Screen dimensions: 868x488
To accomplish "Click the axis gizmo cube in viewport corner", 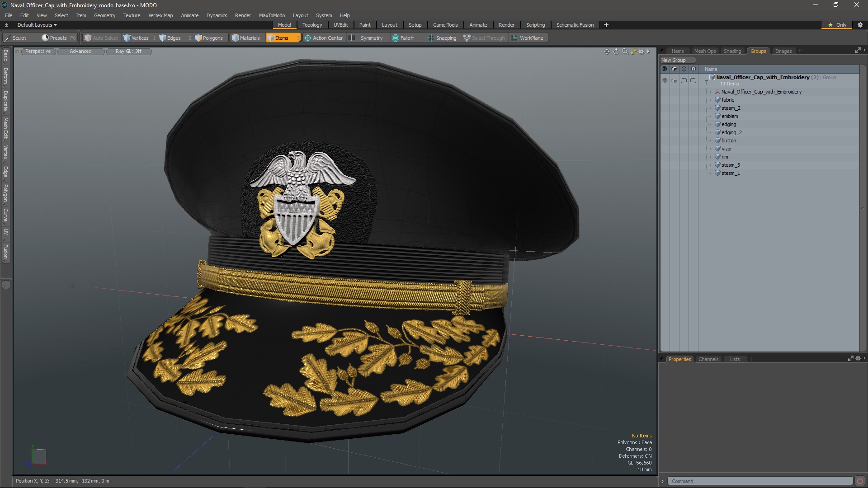I will point(39,456).
